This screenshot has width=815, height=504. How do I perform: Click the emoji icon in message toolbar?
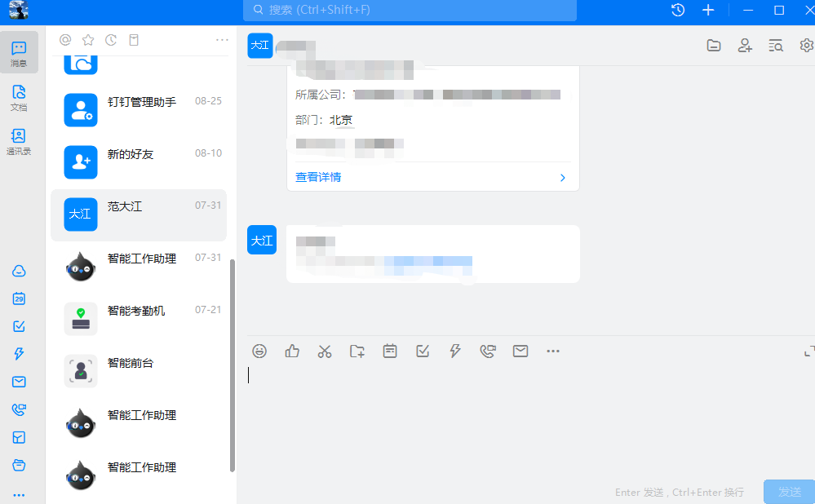(259, 351)
